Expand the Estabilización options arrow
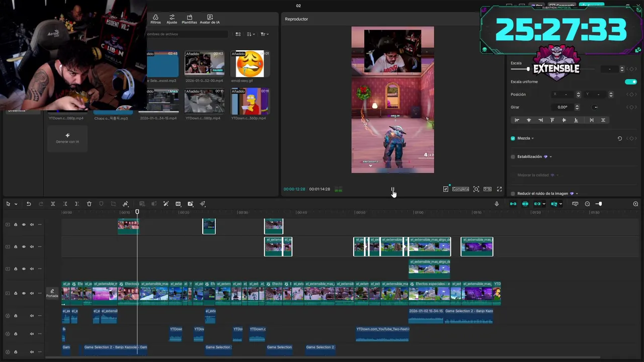The height and width of the screenshot is (362, 644). click(x=550, y=157)
